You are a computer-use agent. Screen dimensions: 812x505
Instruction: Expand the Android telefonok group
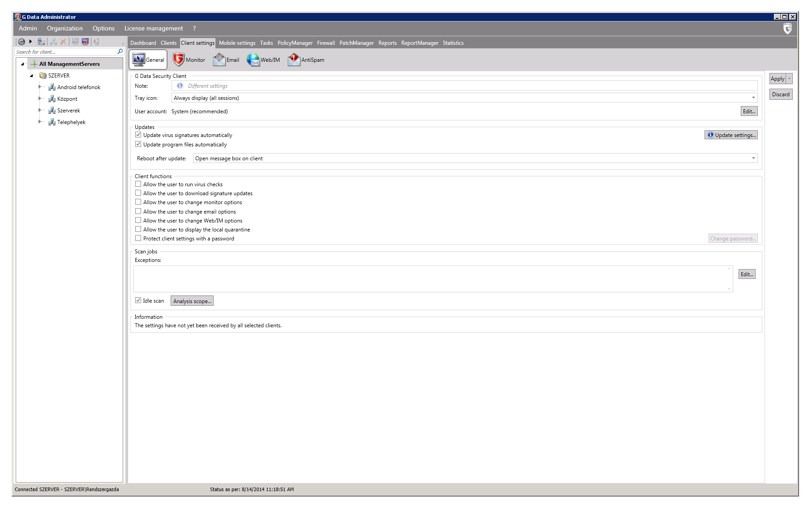[x=40, y=87]
